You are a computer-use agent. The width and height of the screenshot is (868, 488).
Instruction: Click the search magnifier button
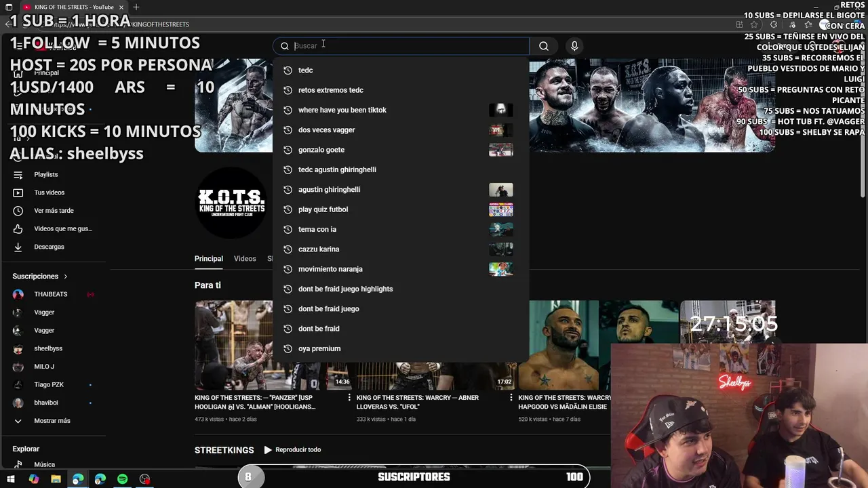[544, 46]
